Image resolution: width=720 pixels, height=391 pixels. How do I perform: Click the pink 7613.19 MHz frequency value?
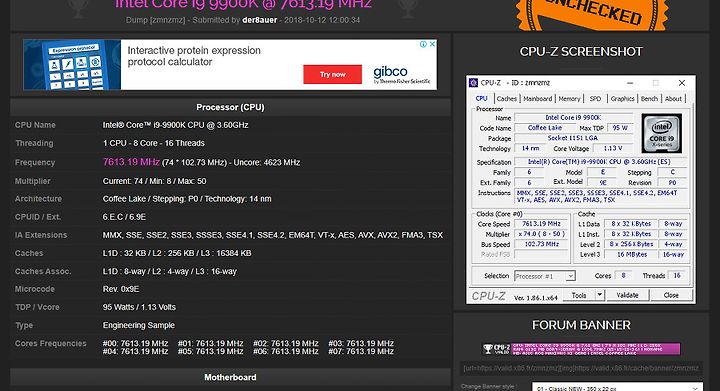pos(131,162)
